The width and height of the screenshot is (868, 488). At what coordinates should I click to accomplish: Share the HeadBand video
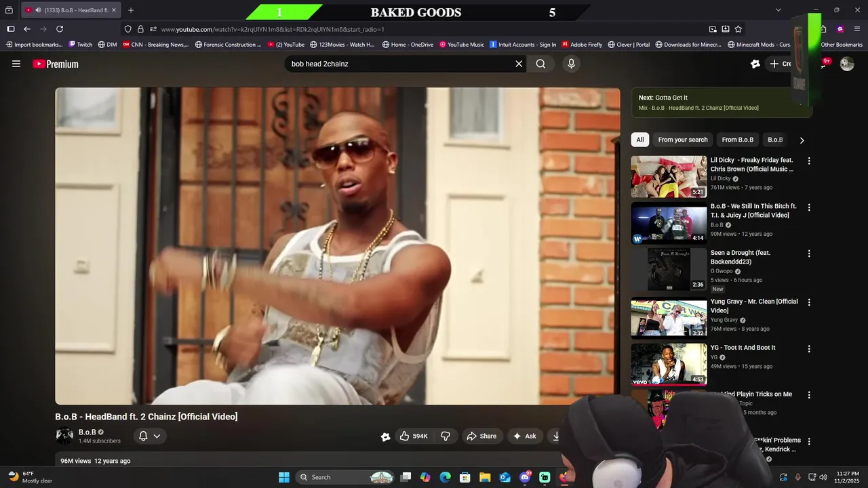click(481, 436)
